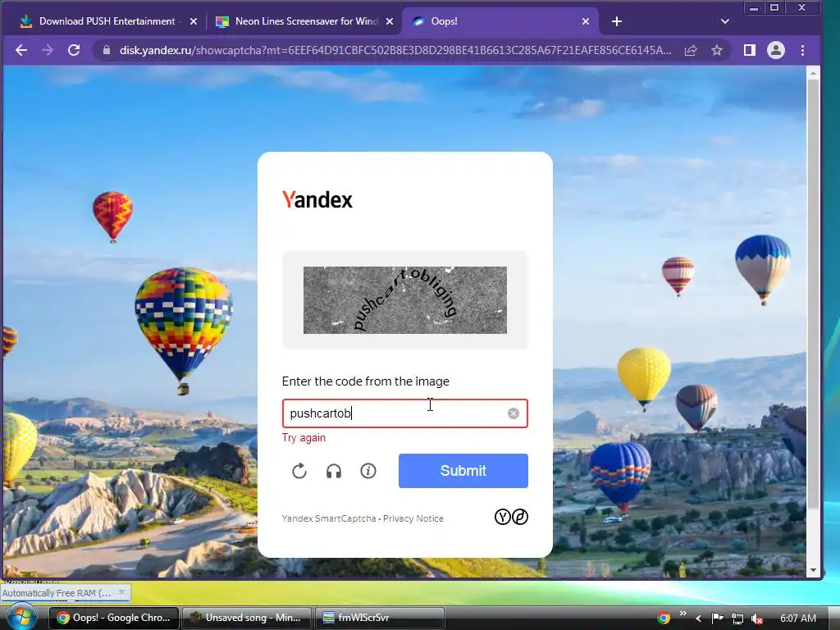Open the Windows Start menu
The width and height of the screenshot is (840, 630).
point(21,617)
